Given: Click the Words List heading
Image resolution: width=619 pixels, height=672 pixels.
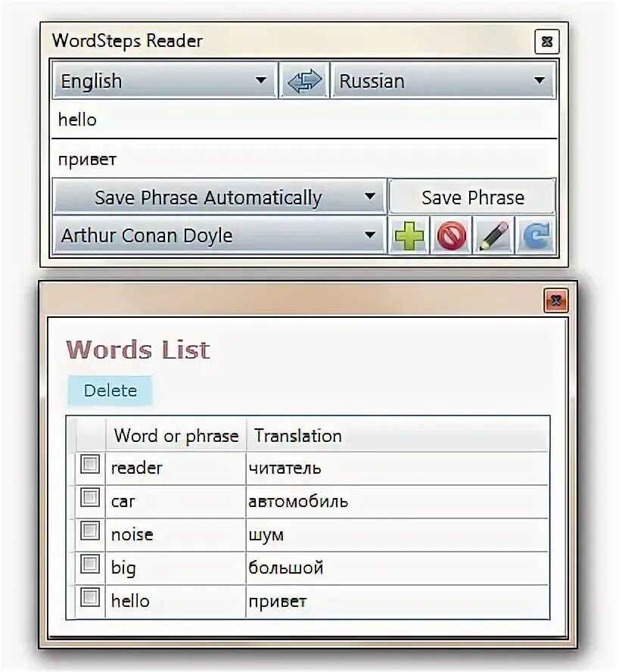Looking at the screenshot, I should [138, 350].
